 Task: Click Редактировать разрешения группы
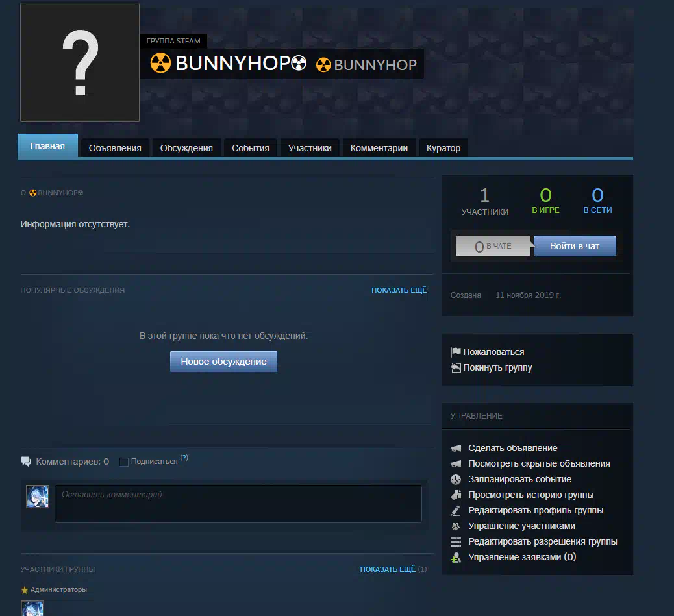coord(542,542)
